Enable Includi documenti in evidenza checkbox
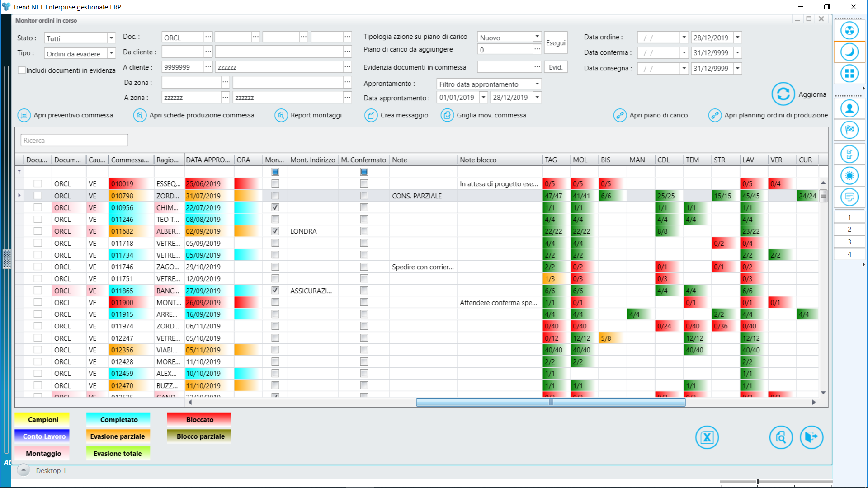Image resolution: width=868 pixels, height=488 pixels. pyautogui.click(x=21, y=70)
